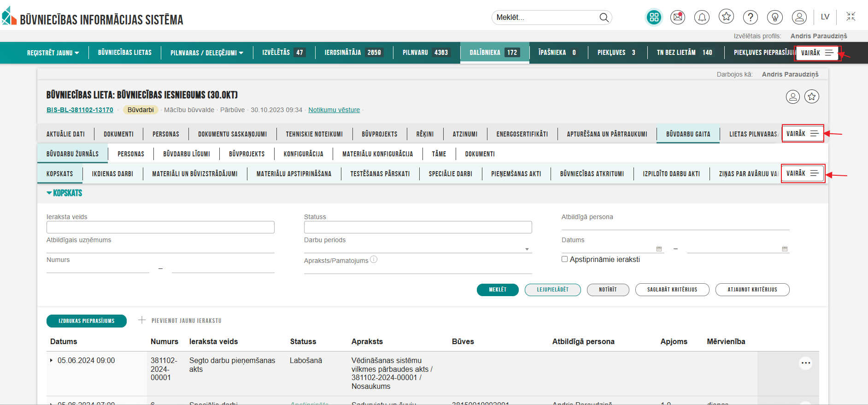Viewport: 868px width, 405px height.
Task: Click the collapse fullscreen arrows icon
Action: [850, 17]
